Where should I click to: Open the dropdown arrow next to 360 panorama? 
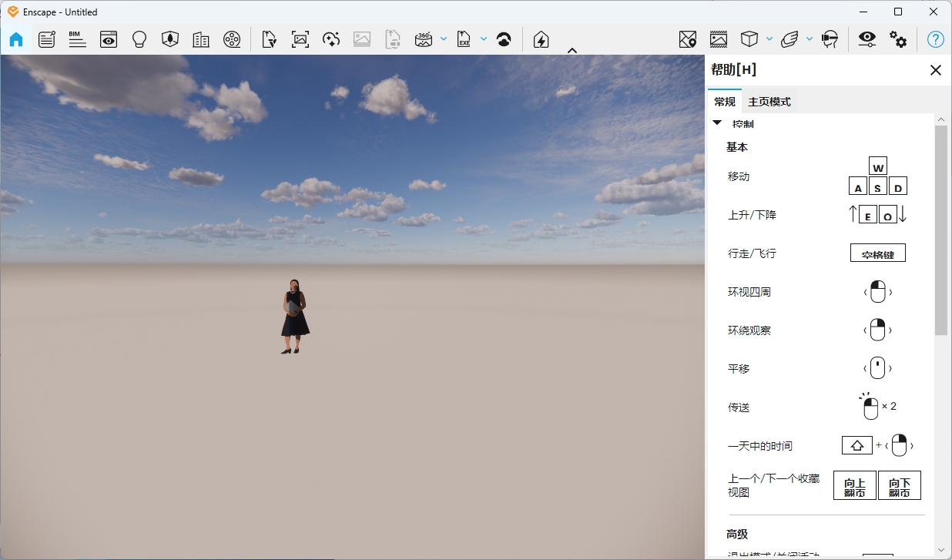(444, 39)
